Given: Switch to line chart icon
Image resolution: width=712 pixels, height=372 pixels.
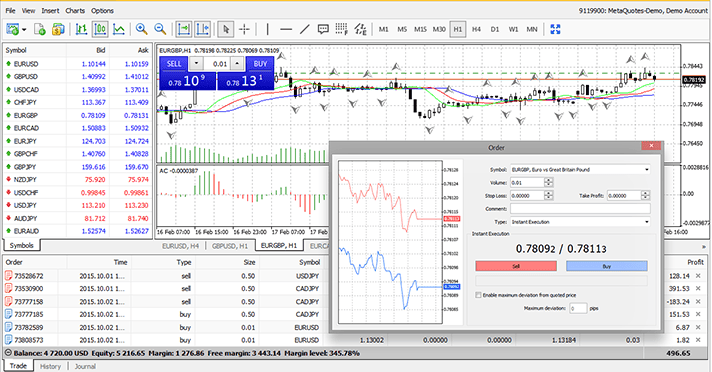Looking at the screenshot, I should click(x=119, y=30).
